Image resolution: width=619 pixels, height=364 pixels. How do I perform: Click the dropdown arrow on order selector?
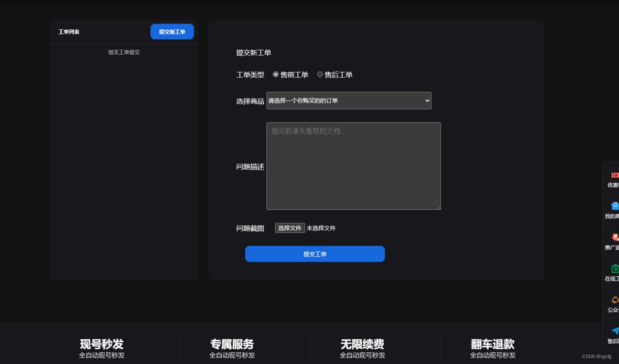427,100
